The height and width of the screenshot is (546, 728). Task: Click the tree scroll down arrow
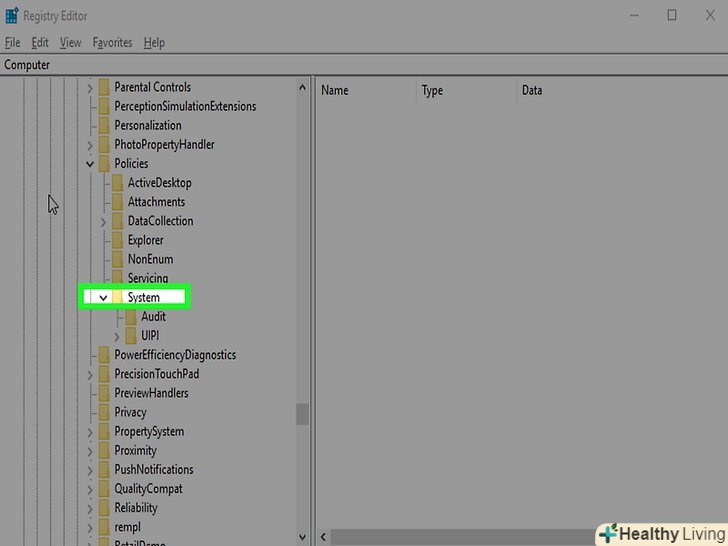pyautogui.click(x=302, y=537)
